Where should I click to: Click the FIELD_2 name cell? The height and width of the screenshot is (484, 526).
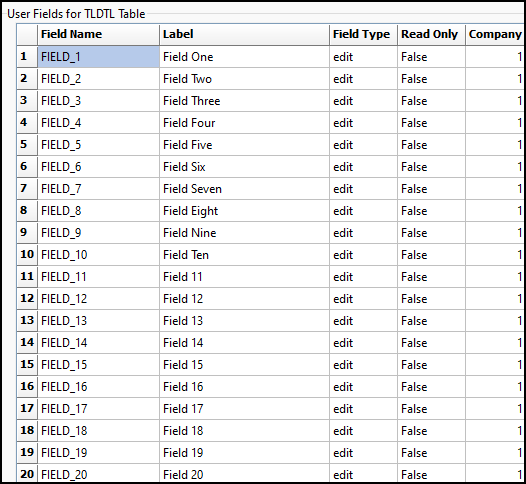point(98,79)
